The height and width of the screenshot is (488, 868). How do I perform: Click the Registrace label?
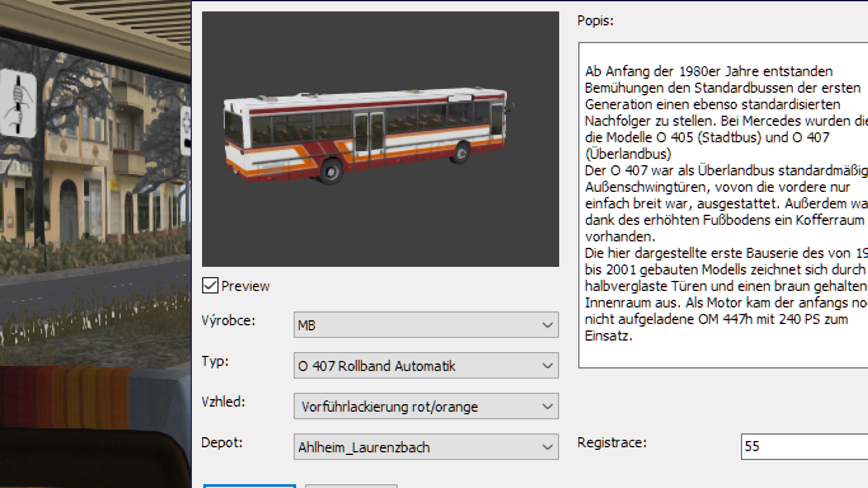point(611,442)
